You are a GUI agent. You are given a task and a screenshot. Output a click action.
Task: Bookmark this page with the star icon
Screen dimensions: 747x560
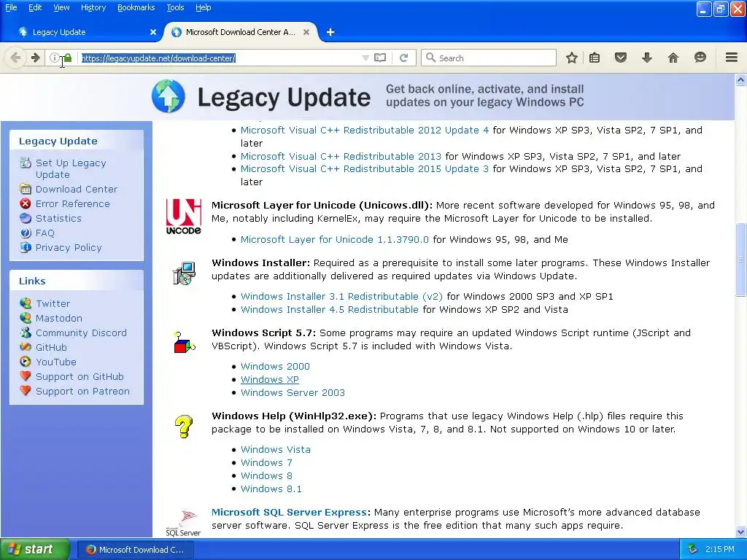coord(572,58)
